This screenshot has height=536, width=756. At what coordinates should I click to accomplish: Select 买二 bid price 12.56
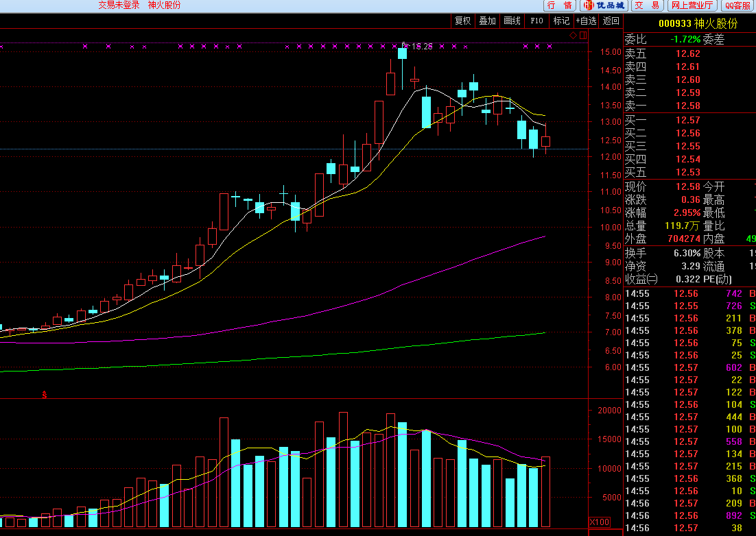(x=687, y=133)
